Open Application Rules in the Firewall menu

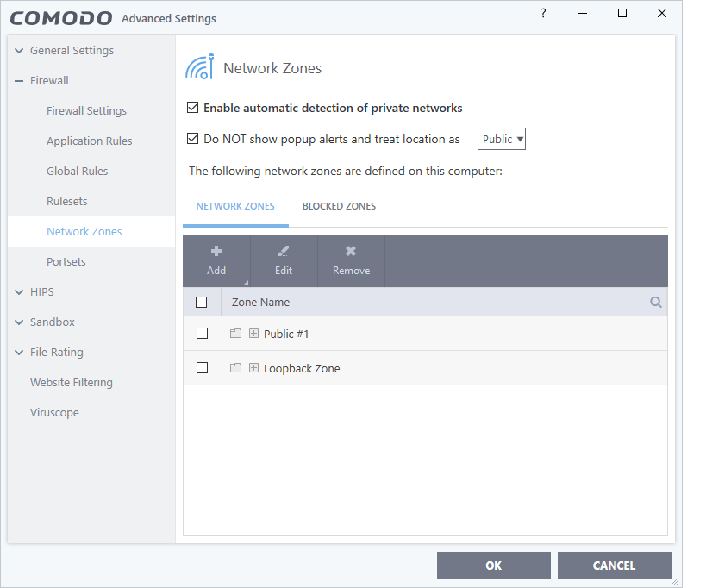coord(90,141)
